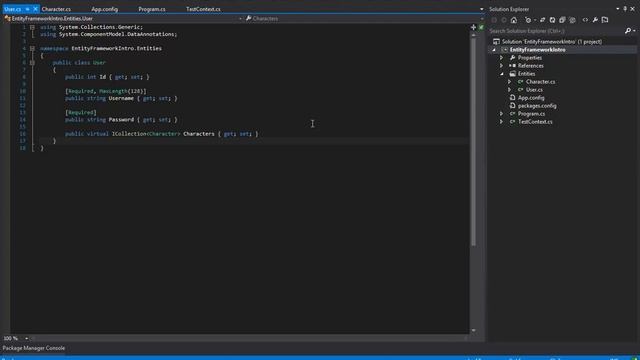Collapse the namespace block outline

point(32,48)
